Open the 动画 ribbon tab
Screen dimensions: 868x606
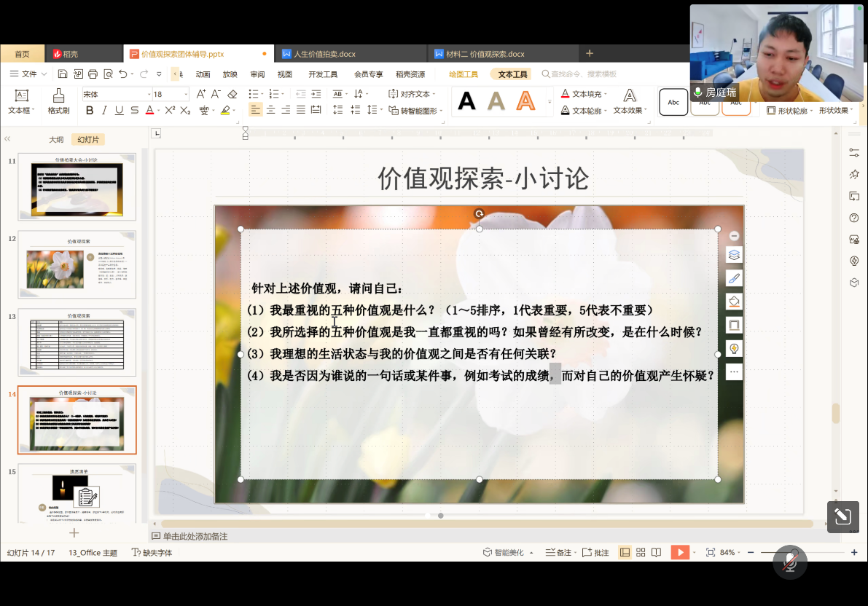tap(203, 74)
